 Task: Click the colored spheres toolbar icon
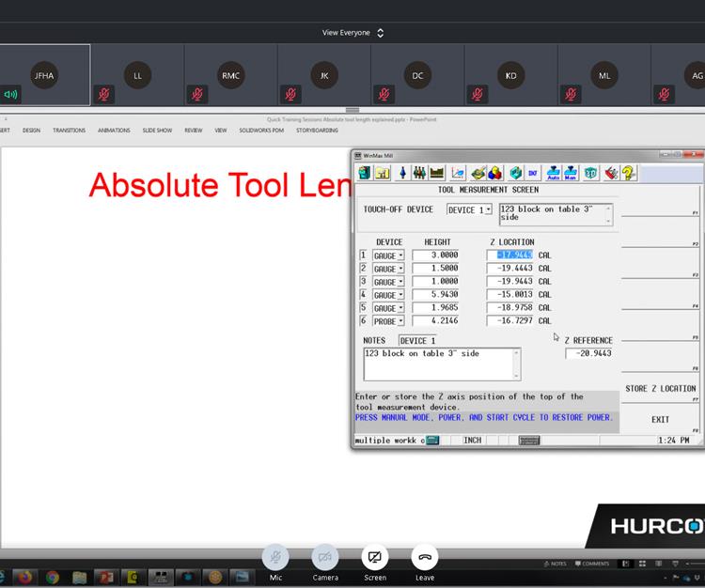[x=495, y=173]
